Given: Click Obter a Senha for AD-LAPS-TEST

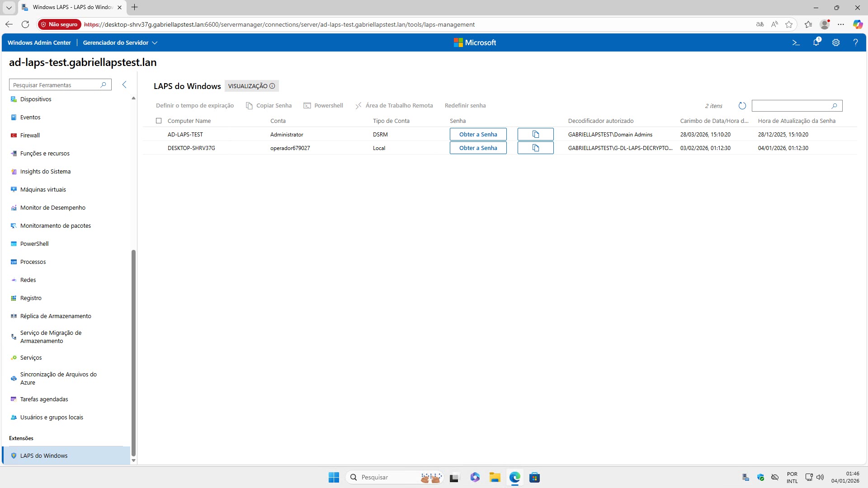Looking at the screenshot, I should 478,134.
